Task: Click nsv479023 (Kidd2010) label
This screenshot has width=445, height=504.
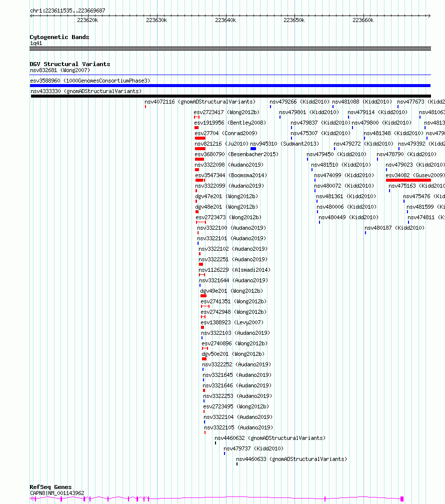Action: tap(415, 165)
